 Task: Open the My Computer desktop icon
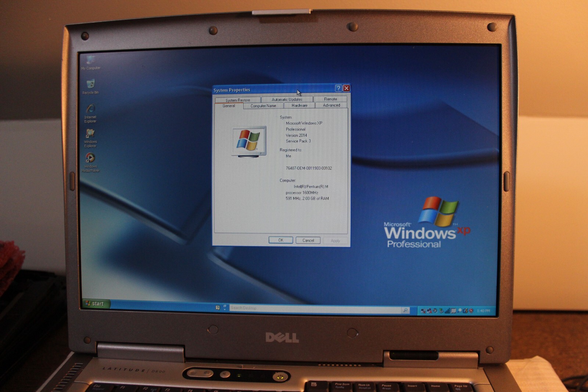coord(91,63)
